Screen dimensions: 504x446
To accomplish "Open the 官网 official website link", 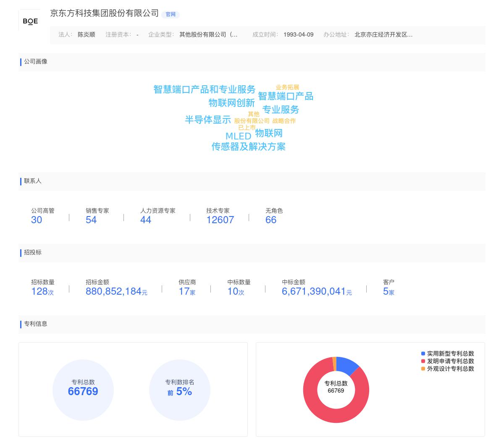I will [171, 15].
